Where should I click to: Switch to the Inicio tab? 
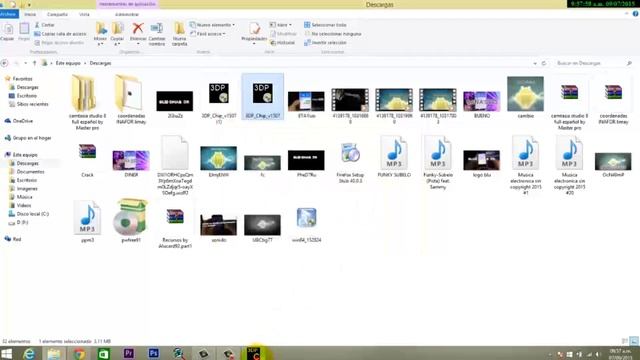point(30,14)
